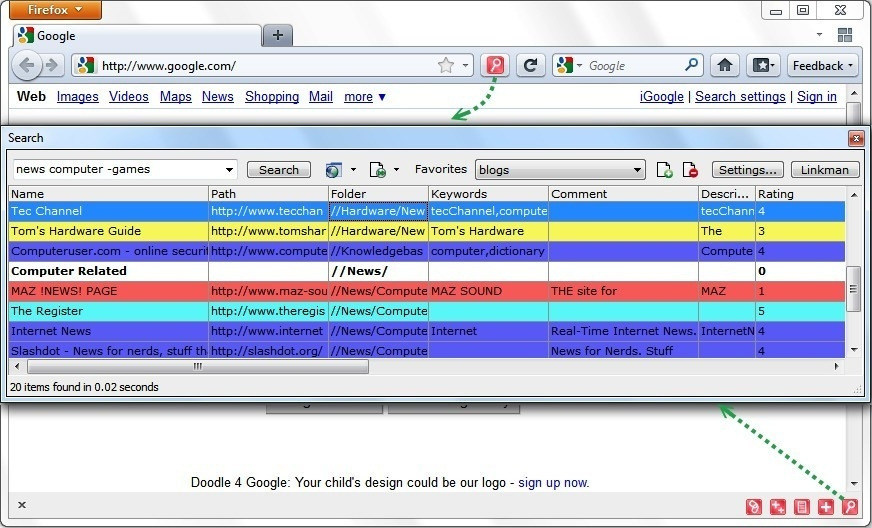Image resolution: width=872 pixels, height=528 pixels.
Task: Open the Favorites blogs combo box
Action: coord(638,170)
